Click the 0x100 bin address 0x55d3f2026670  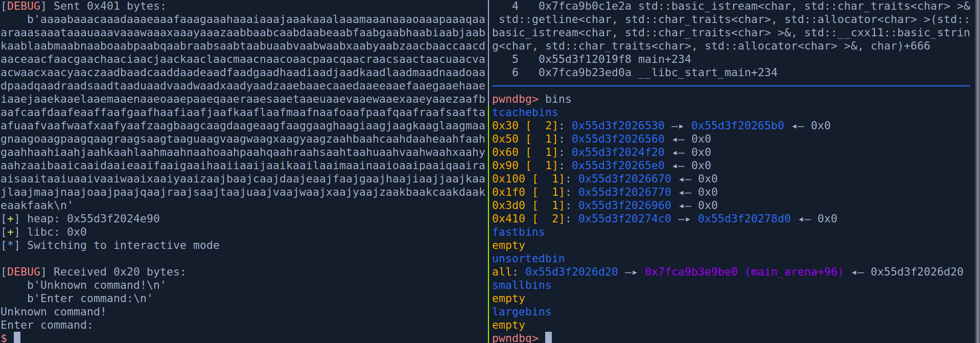tap(624, 179)
